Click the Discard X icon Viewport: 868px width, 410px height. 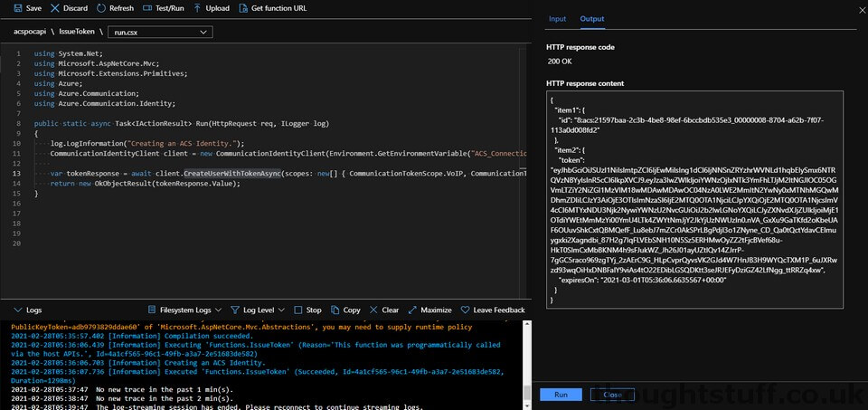(x=55, y=8)
